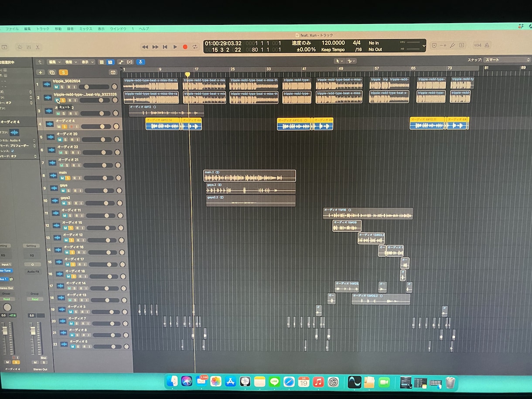
Task: Expand the LCD display mode chevron
Action: point(423,46)
